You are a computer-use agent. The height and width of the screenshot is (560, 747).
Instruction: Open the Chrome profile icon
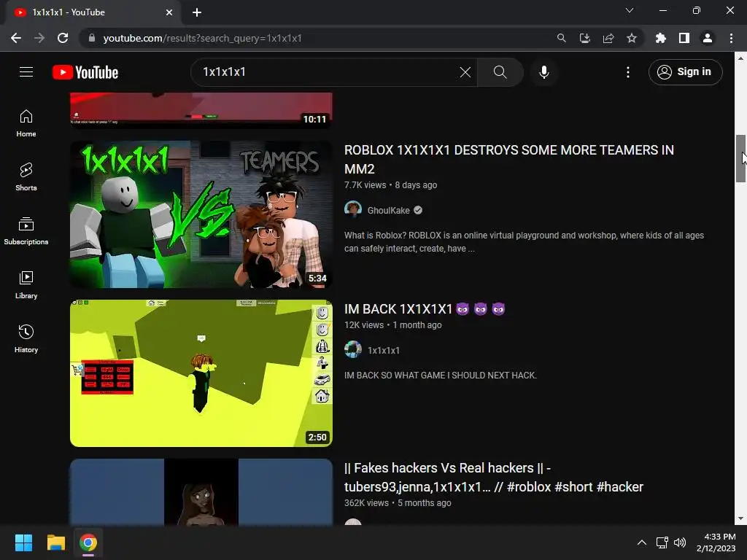pos(708,38)
